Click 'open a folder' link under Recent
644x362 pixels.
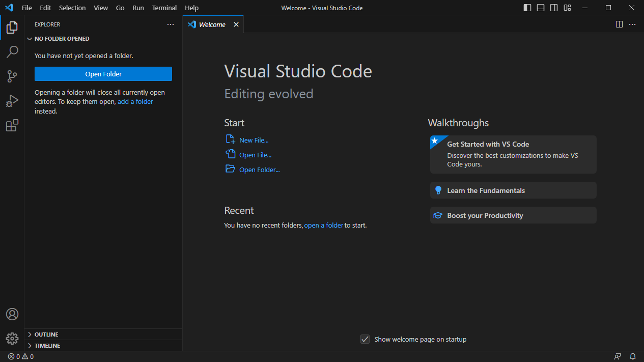(324, 225)
